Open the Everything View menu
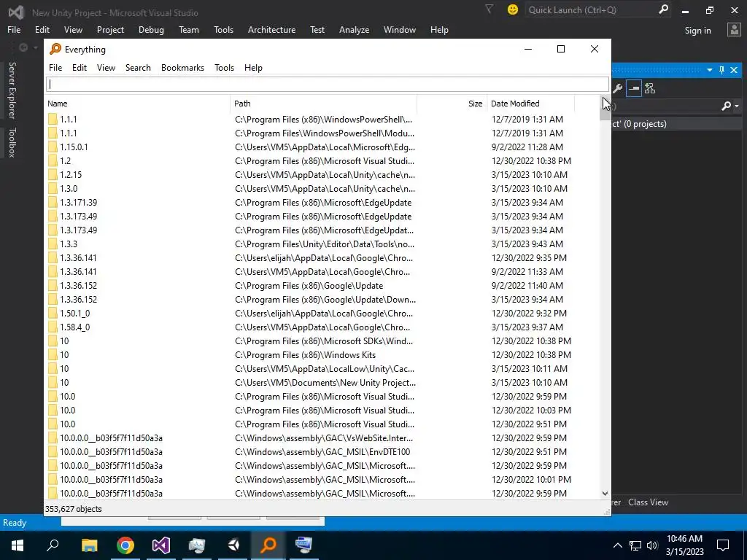747x560 pixels. 106,68
